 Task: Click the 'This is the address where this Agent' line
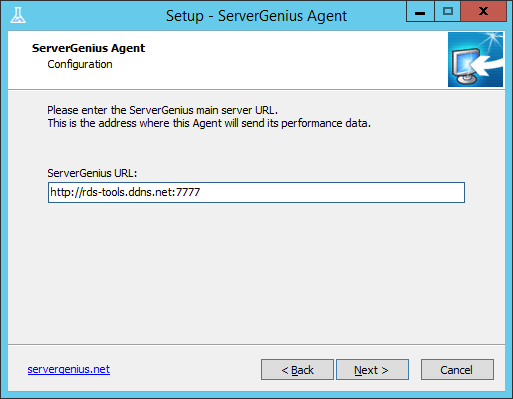pos(209,123)
